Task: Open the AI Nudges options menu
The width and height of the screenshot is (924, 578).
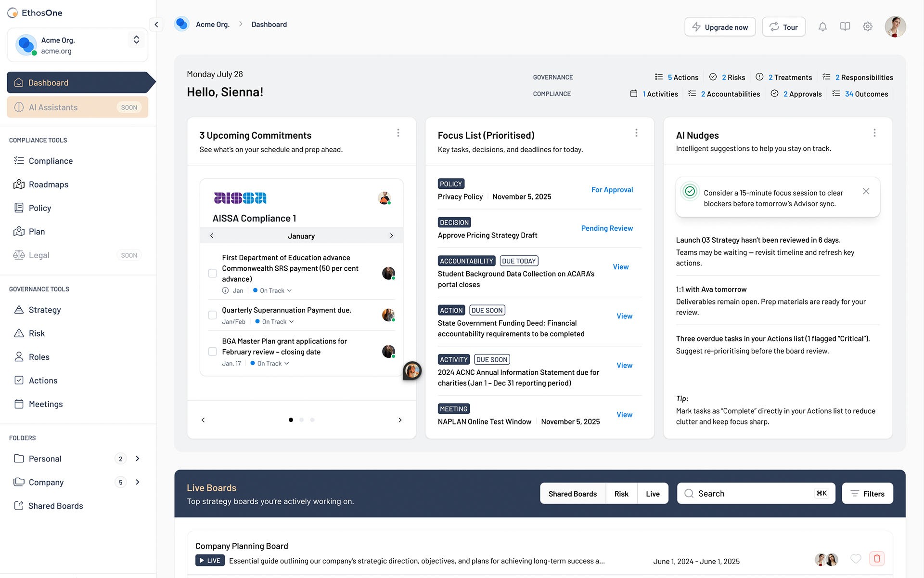Action: click(x=874, y=133)
